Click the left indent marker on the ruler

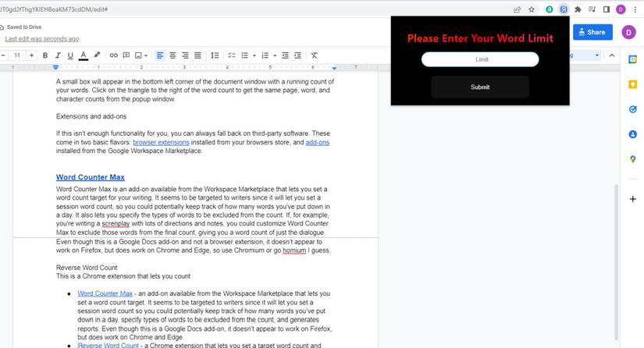pyautogui.click(x=56, y=67)
